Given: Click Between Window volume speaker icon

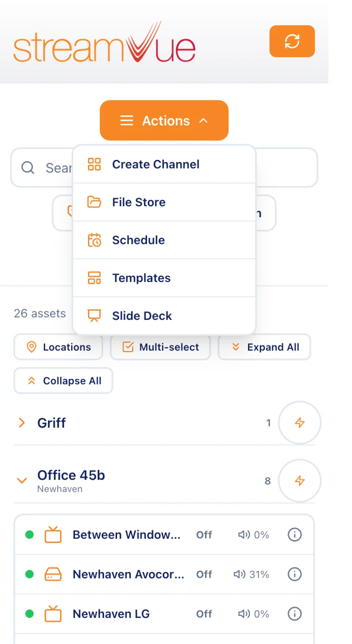Looking at the screenshot, I should (244, 535).
